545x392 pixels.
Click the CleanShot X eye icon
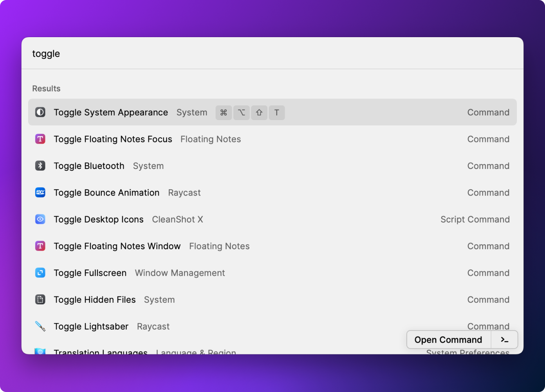[x=40, y=219]
